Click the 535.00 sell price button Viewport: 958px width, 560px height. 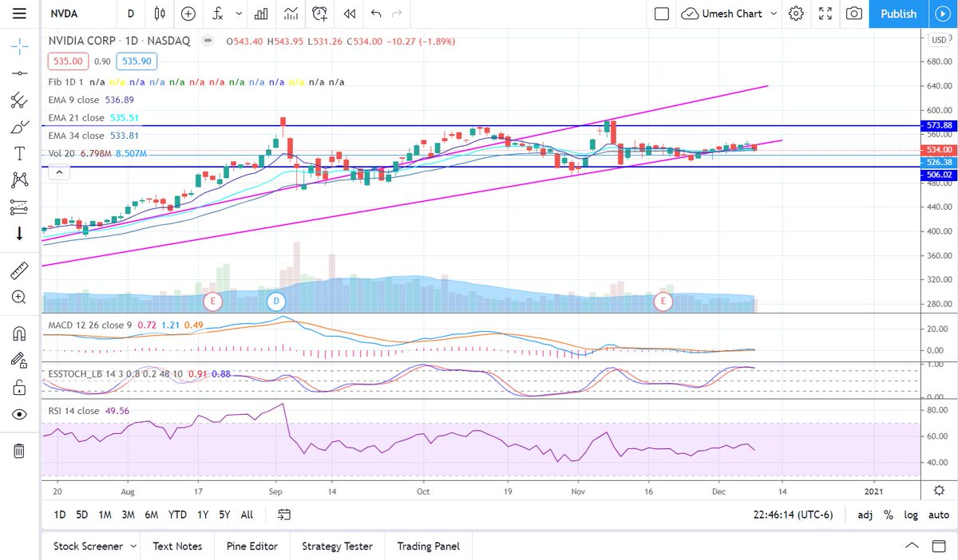pos(68,60)
